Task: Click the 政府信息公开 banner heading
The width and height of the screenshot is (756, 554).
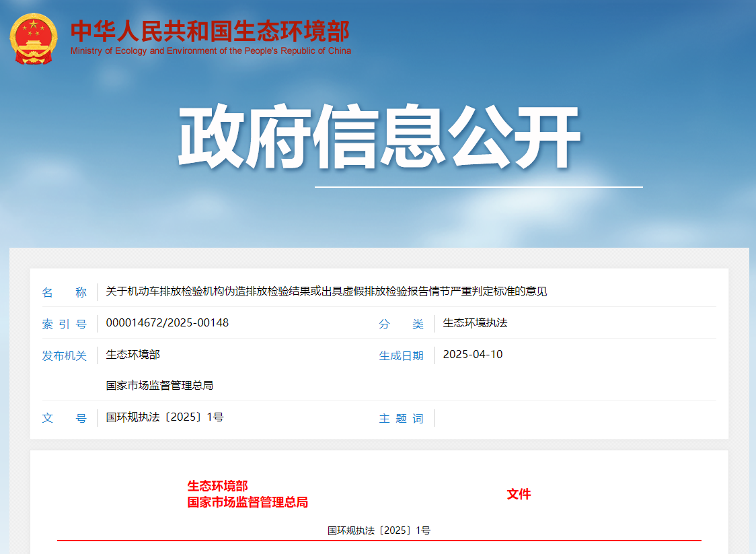Action: coord(379,135)
